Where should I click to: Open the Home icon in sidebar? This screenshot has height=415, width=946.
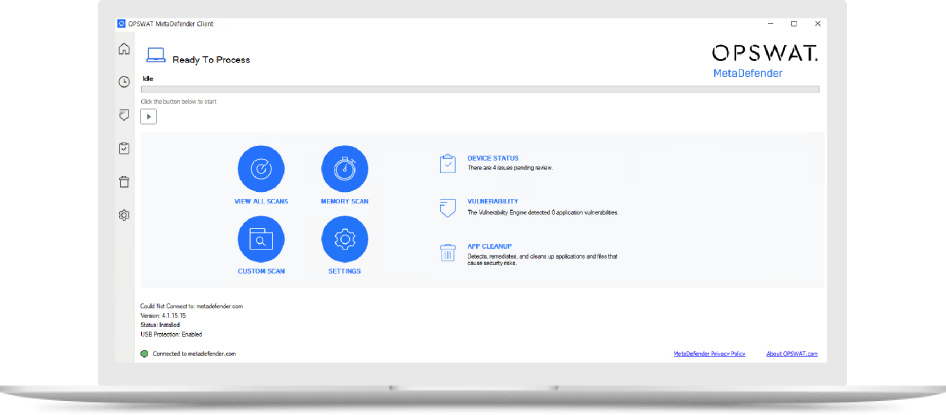124,49
